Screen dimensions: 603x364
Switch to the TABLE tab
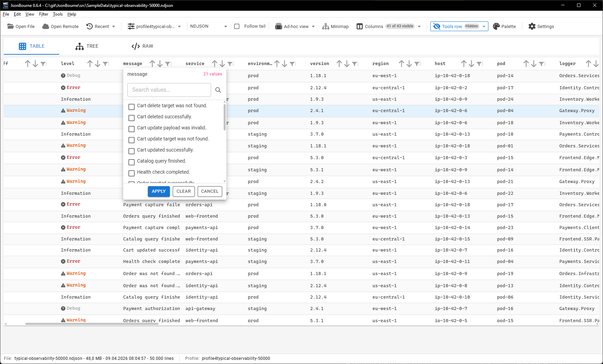click(x=31, y=46)
